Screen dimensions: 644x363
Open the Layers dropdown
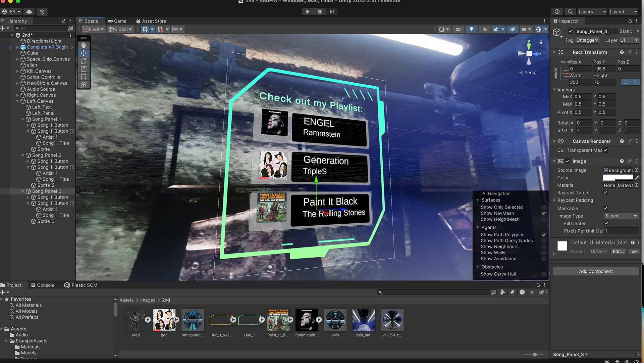(x=592, y=12)
